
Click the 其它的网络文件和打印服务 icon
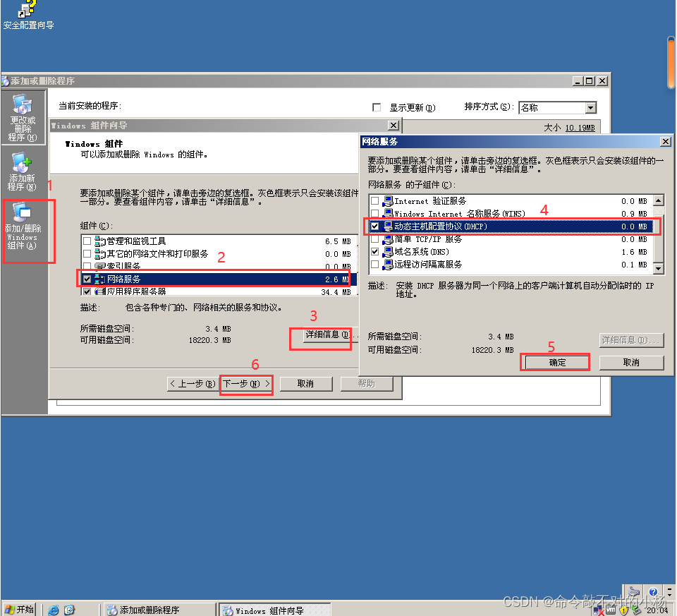click(x=99, y=253)
